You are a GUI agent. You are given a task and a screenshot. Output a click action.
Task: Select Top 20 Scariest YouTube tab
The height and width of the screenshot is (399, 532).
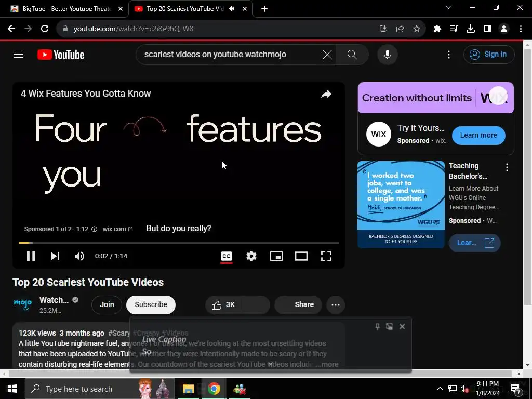(x=185, y=9)
